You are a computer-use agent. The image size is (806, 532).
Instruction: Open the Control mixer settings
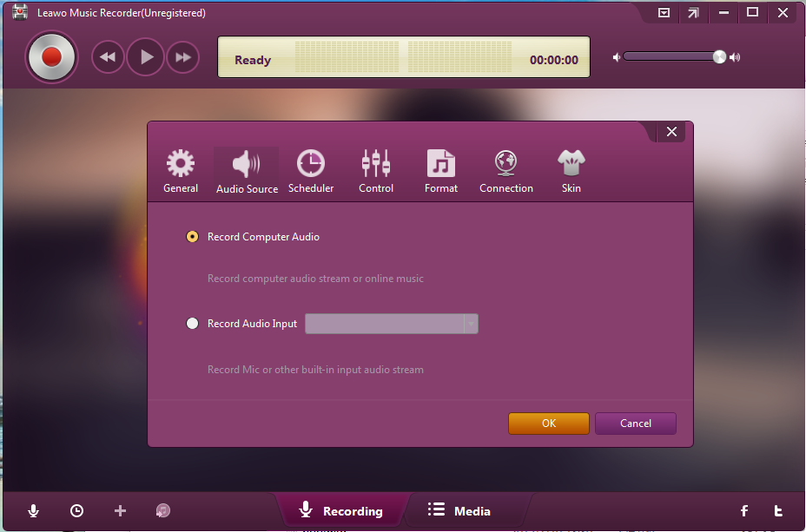coord(376,170)
